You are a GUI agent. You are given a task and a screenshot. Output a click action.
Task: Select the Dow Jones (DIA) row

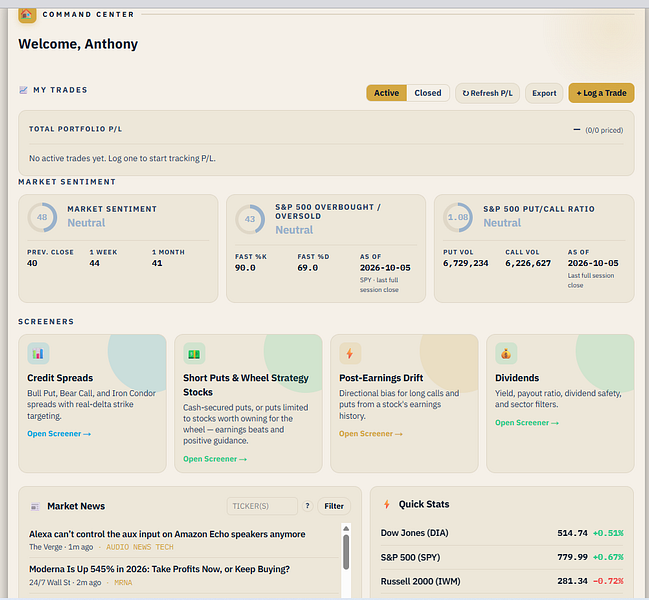tap(502, 533)
